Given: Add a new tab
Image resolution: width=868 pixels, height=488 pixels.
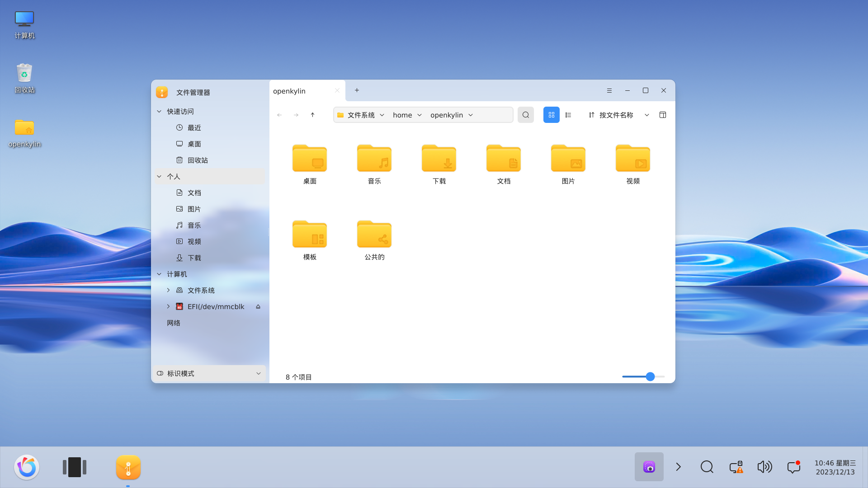Looking at the screenshot, I should click(357, 90).
